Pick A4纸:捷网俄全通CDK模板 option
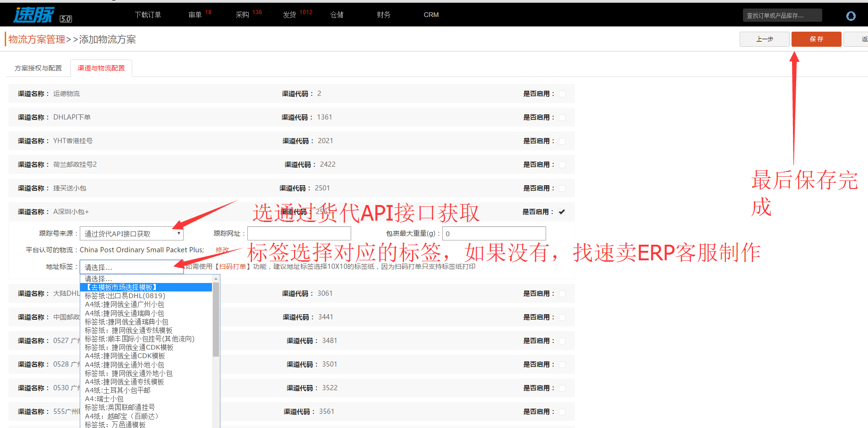 pos(146,356)
